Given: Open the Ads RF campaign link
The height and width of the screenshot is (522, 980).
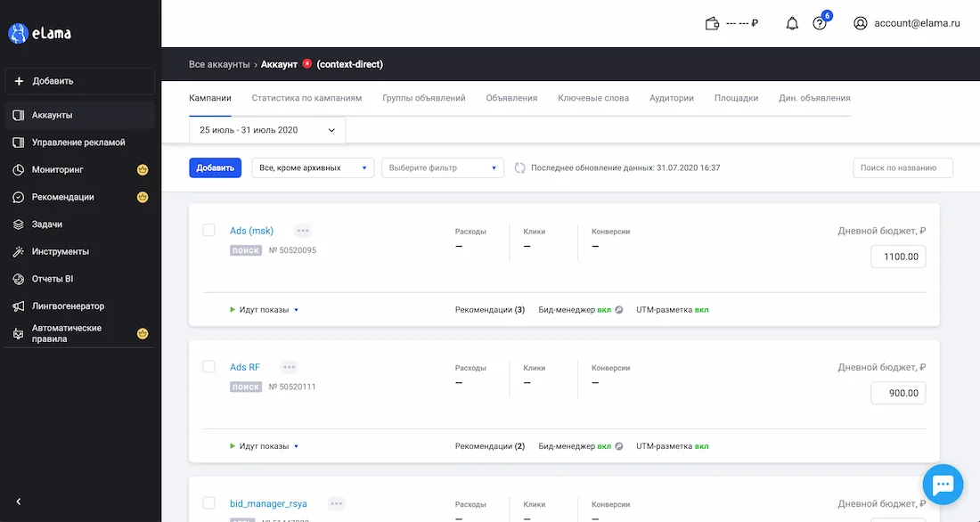Looking at the screenshot, I should [x=245, y=367].
